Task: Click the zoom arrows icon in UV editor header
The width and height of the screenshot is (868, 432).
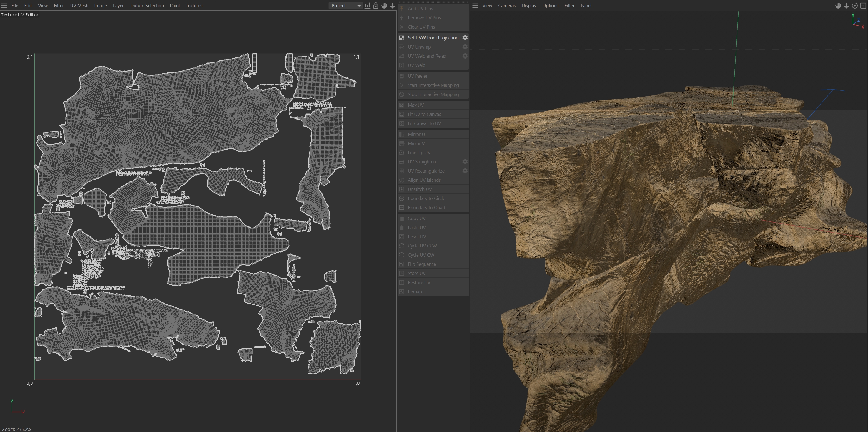Action: click(392, 5)
